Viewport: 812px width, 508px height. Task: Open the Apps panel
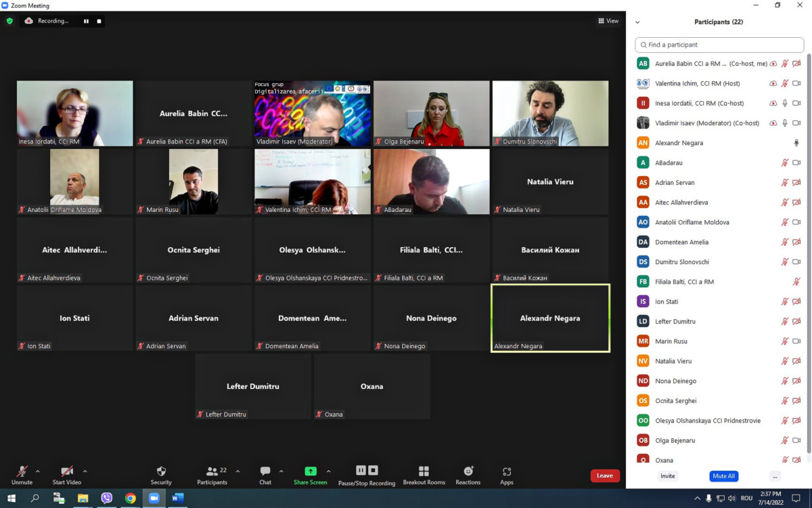point(507,474)
